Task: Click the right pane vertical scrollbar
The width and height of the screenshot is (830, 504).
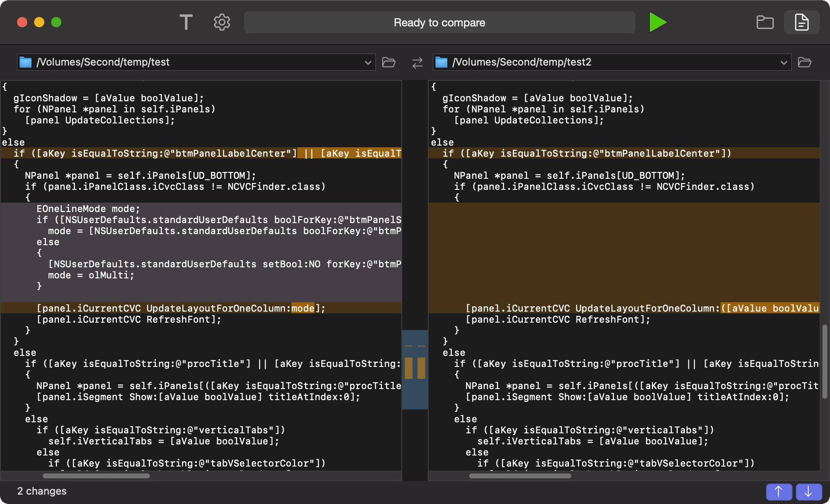Action: coord(825,361)
